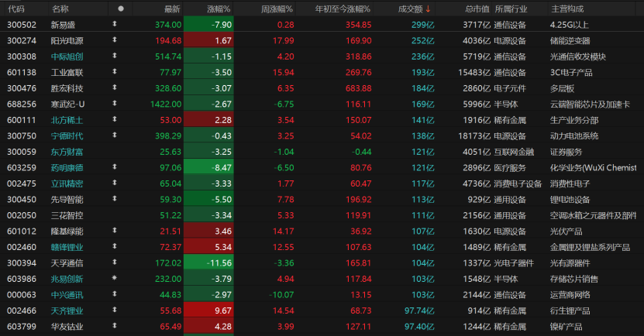Viewport: 644px width, 336px height.
Task: Click the 所属行业 column header
Action: (x=515, y=9)
